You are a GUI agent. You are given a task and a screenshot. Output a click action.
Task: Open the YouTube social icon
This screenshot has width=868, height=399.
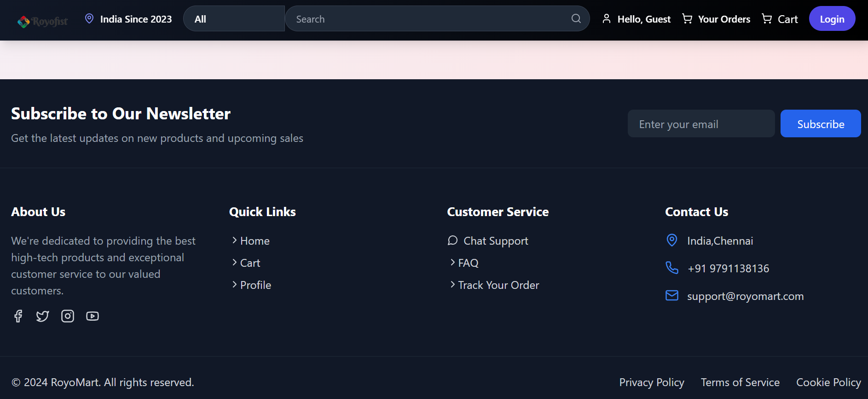[93, 316]
